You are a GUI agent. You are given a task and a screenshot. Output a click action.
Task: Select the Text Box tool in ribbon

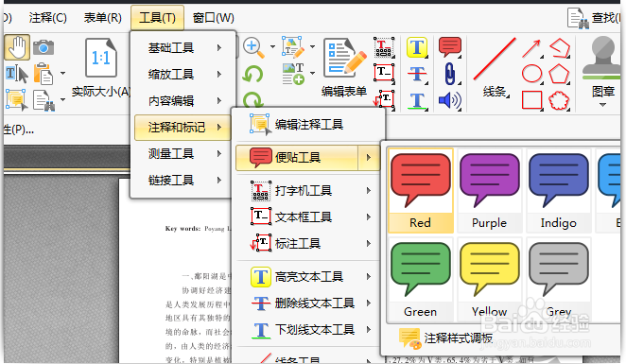pyautogui.click(x=384, y=73)
